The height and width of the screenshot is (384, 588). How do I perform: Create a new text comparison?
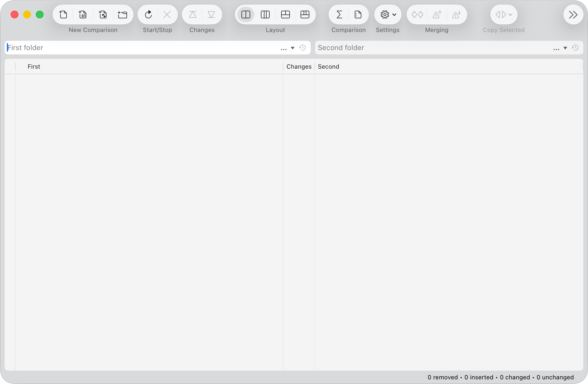coord(63,14)
